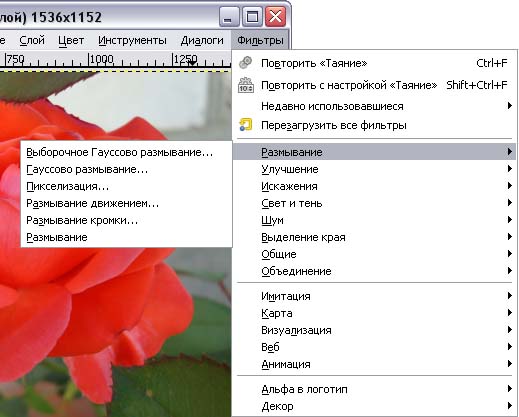Open the Цвет menu
The height and width of the screenshot is (417, 519).
pyautogui.click(x=71, y=40)
